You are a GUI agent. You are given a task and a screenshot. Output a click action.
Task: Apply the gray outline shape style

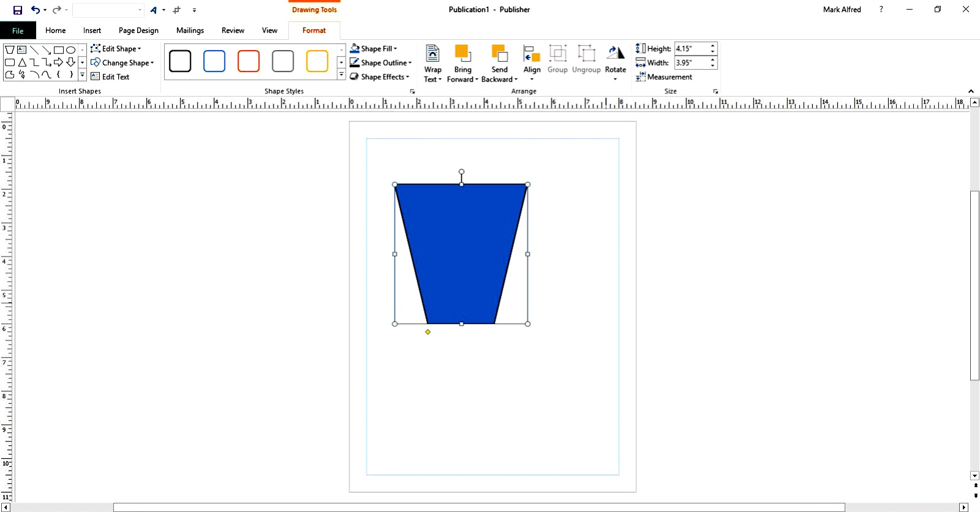pos(283,61)
